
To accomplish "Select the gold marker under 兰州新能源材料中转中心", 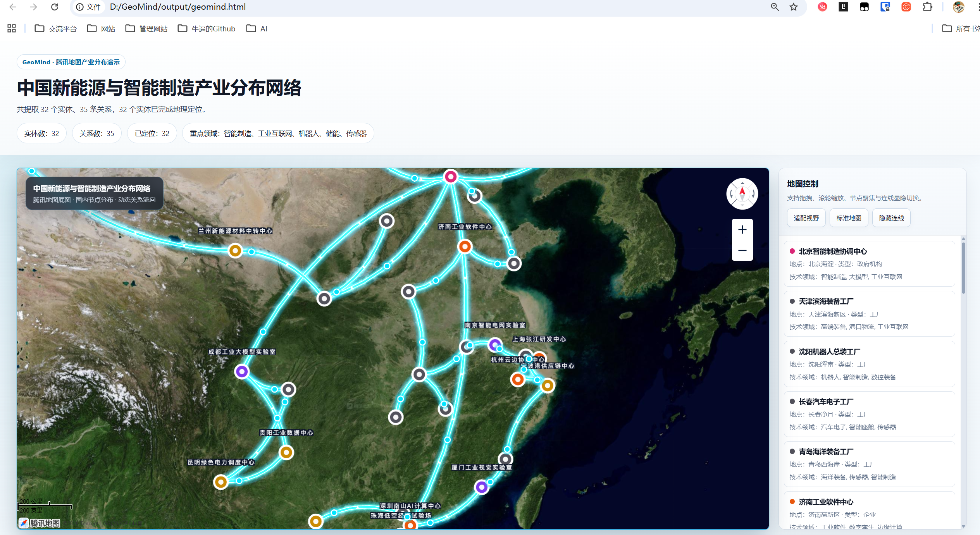I will click(x=235, y=250).
